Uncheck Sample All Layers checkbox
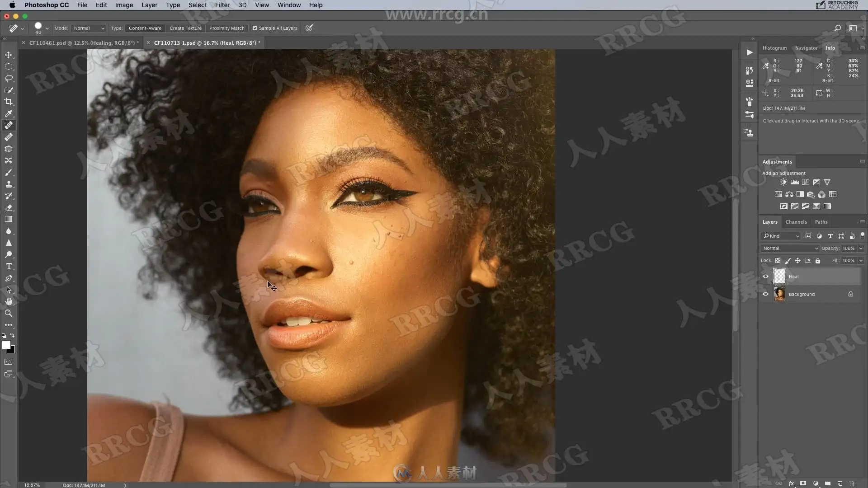The image size is (868, 488). click(255, 28)
